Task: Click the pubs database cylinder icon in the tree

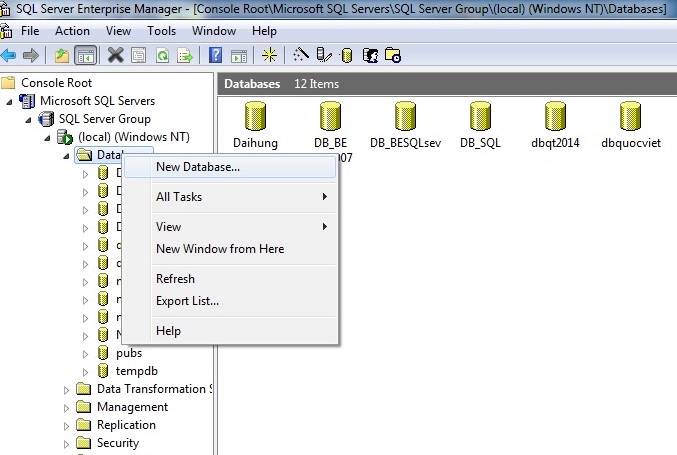Action: tap(103, 353)
